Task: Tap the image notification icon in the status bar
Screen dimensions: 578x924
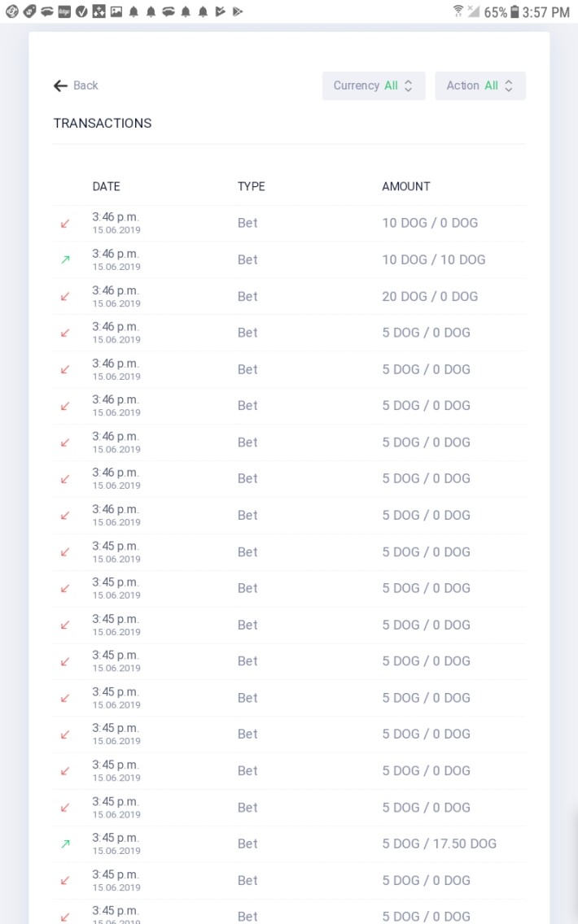Action: [116, 11]
